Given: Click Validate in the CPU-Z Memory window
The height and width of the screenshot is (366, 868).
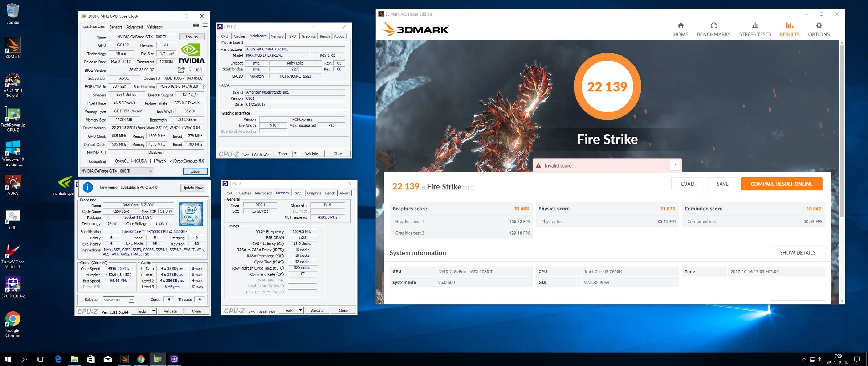Looking at the screenshot, I should [317, 311].
